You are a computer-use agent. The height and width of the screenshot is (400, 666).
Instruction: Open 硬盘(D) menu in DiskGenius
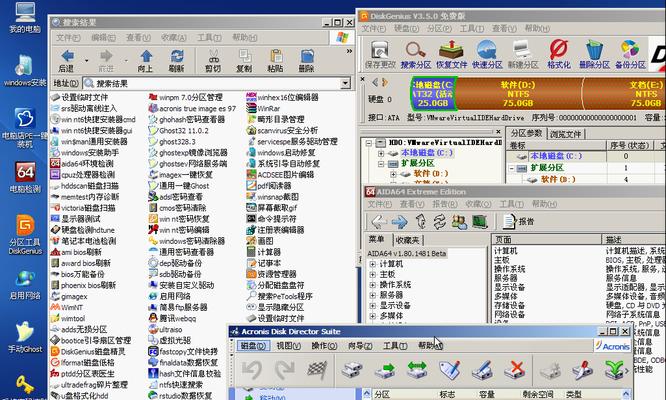pyautogui.click(x=406, y=28)
